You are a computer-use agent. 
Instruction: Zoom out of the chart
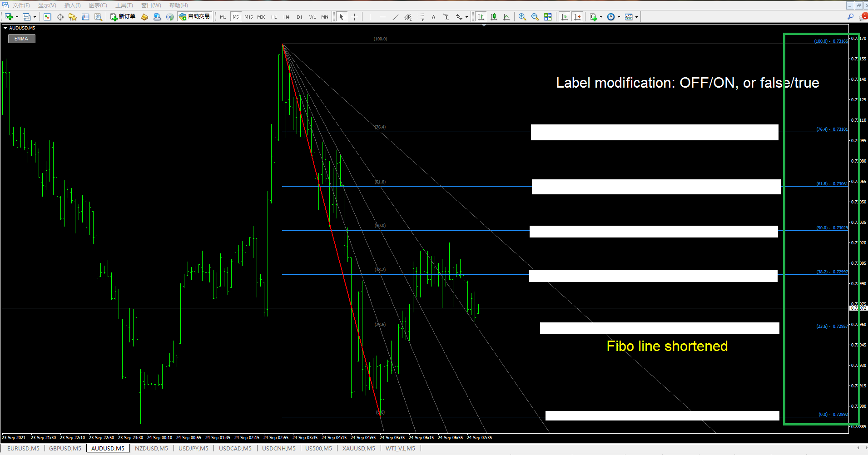[x=535, y=17]
